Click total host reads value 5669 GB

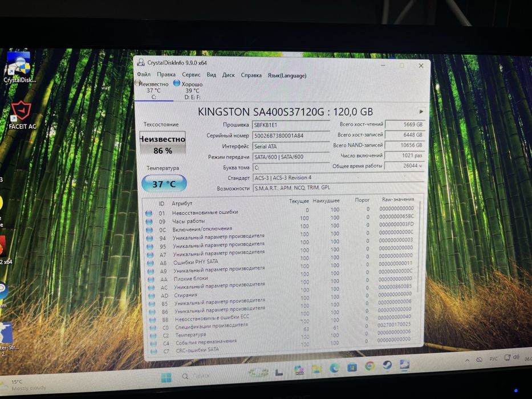(x=405, y=124)
